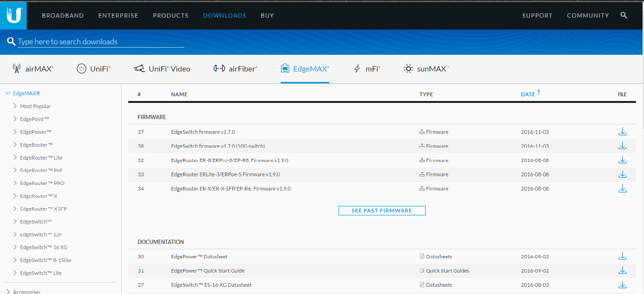
Task: Focus the search downloads input field
Action: tap(101, 42)
